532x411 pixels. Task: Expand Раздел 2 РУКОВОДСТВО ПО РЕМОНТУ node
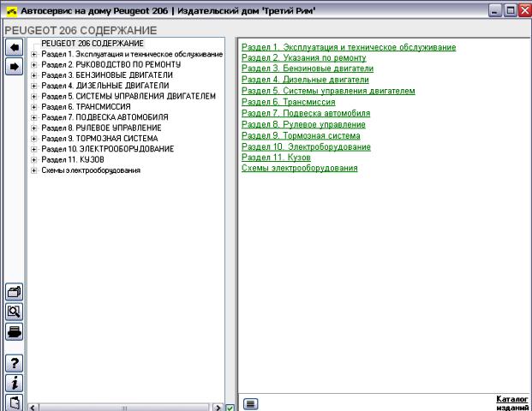point(34,65)
